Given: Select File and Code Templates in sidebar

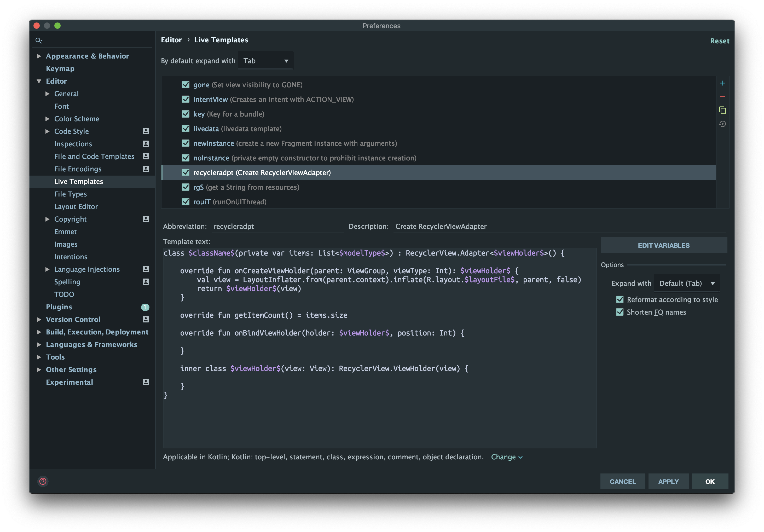Looking at the screenshot, I should (94, 156).
